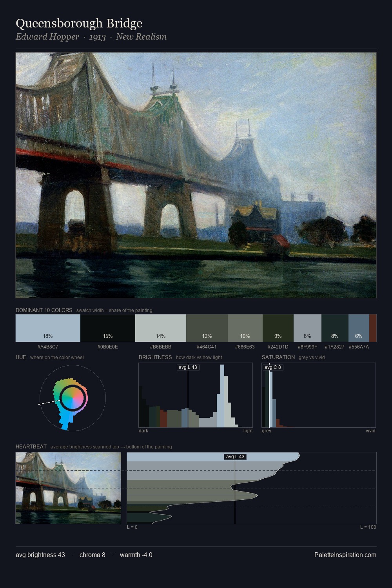Click hex code '#686E63' label
This screenshot has width=392, height=588.
245,347
